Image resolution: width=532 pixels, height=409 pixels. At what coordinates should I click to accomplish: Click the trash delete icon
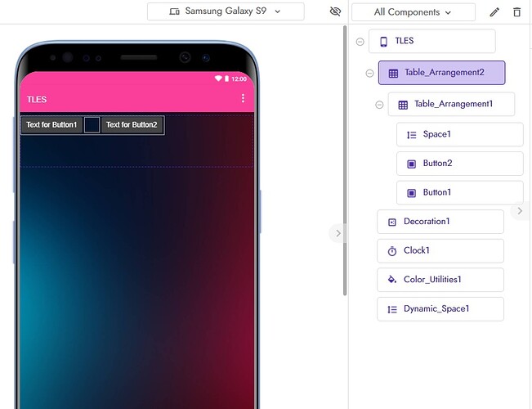click(516, 12)
